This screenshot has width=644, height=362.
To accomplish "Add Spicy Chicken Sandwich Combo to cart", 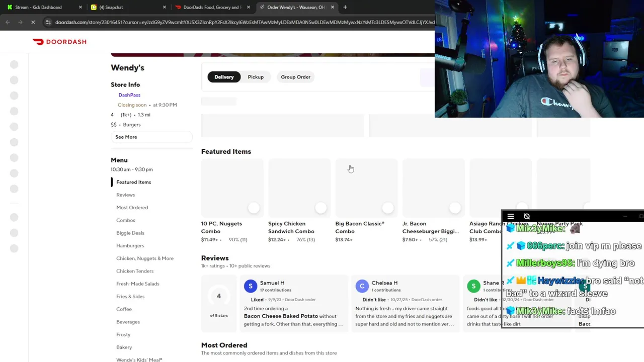I will [x=320, y=208].
